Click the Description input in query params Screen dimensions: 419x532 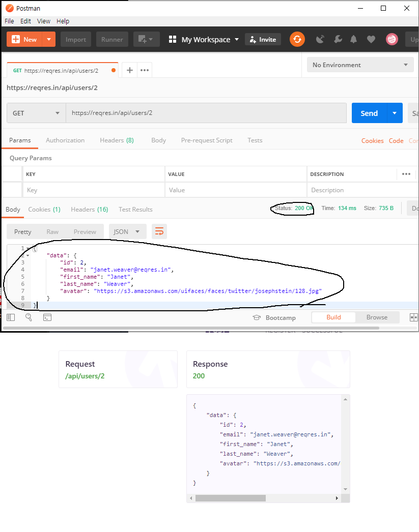[362, 190]
